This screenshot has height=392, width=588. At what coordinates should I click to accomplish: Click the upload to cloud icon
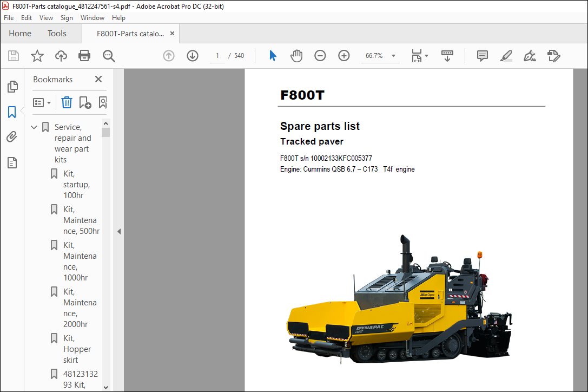click(61, 56)
